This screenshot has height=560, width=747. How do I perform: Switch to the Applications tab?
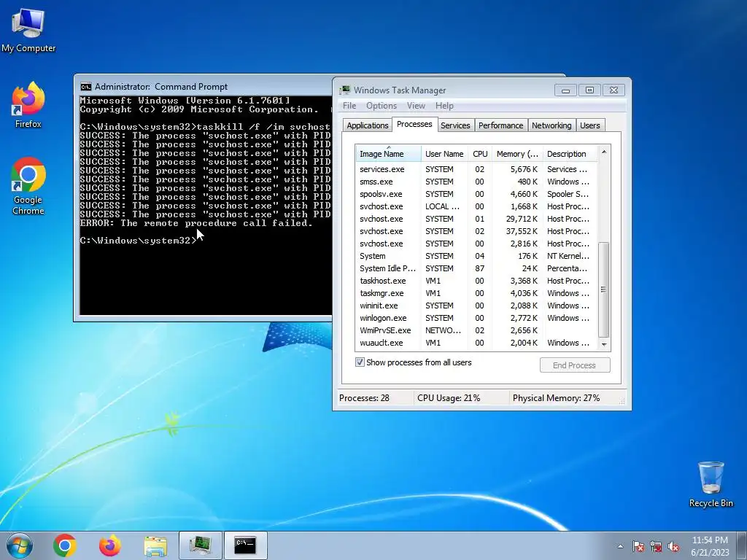(368, 125)
